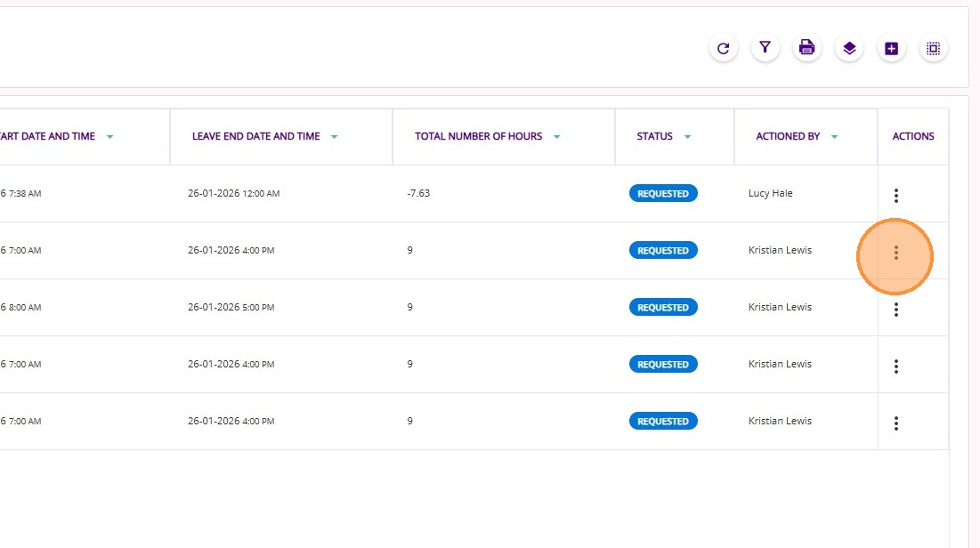Open three-dot menu for 5:00 PM leave row

(895, 310)
